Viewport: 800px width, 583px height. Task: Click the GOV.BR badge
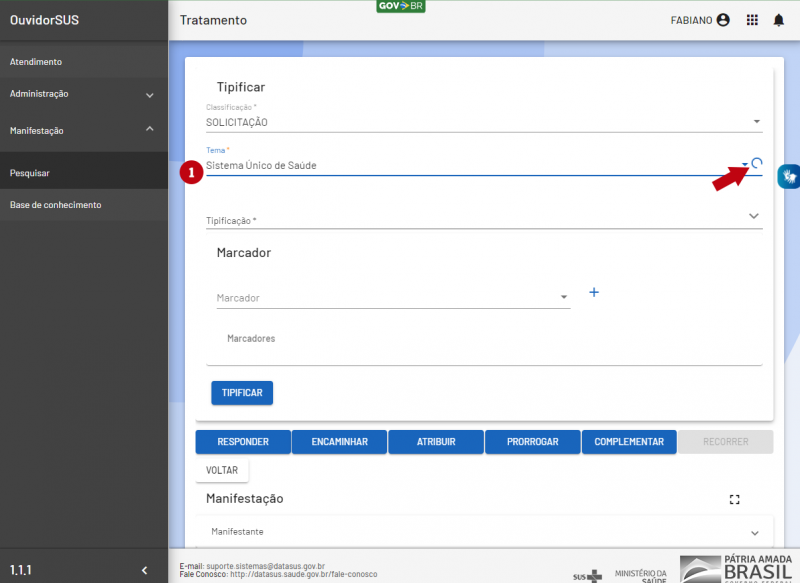coord(401,6)
